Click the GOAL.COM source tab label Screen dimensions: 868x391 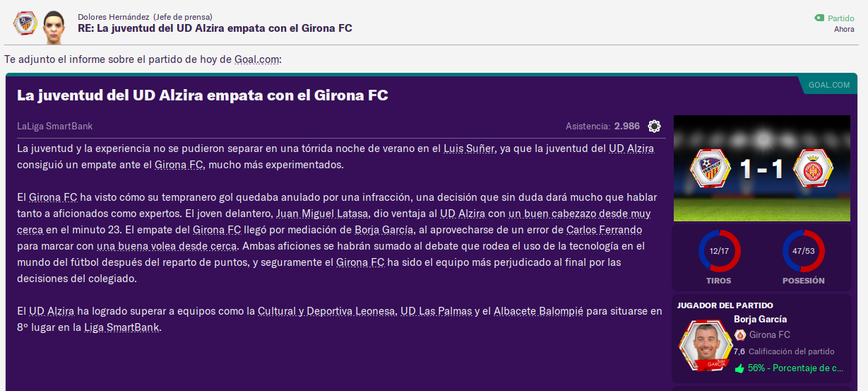click(x=829, y=85)
